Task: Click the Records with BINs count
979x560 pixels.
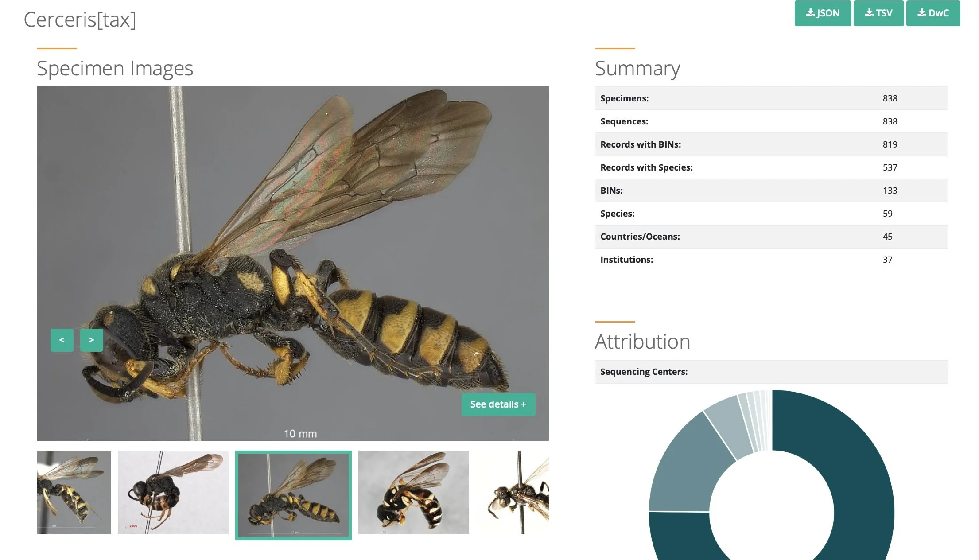Action: [890, 144]
